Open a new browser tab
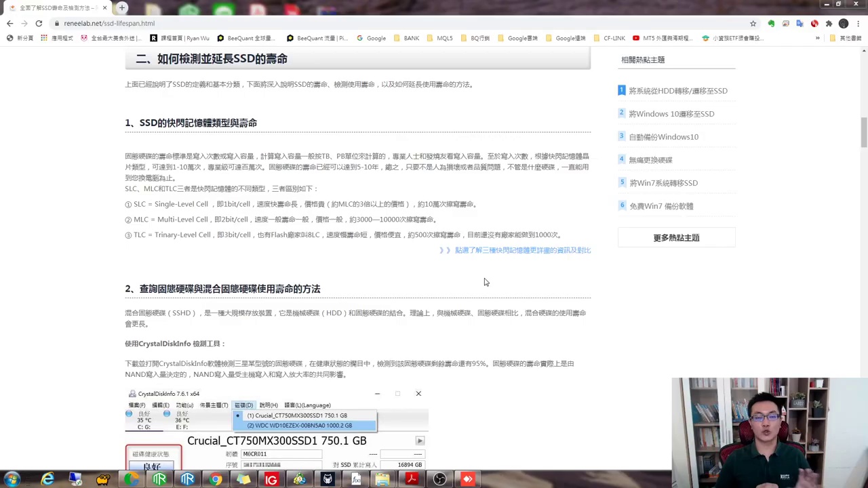Image resolution: width=868 pixels, height=488 pixels. point(122,7)
